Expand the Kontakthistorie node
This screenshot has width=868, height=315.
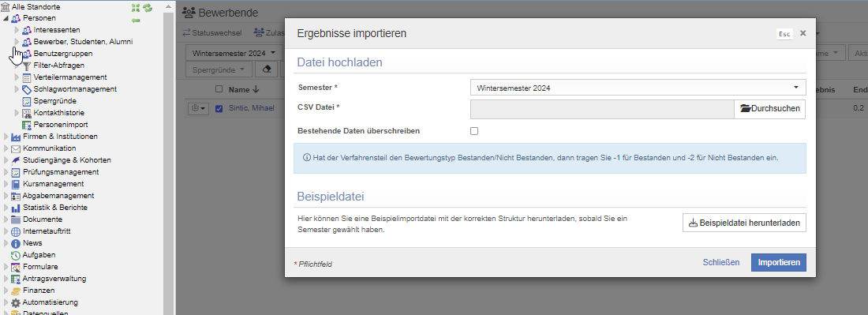(x=17, y=113)
